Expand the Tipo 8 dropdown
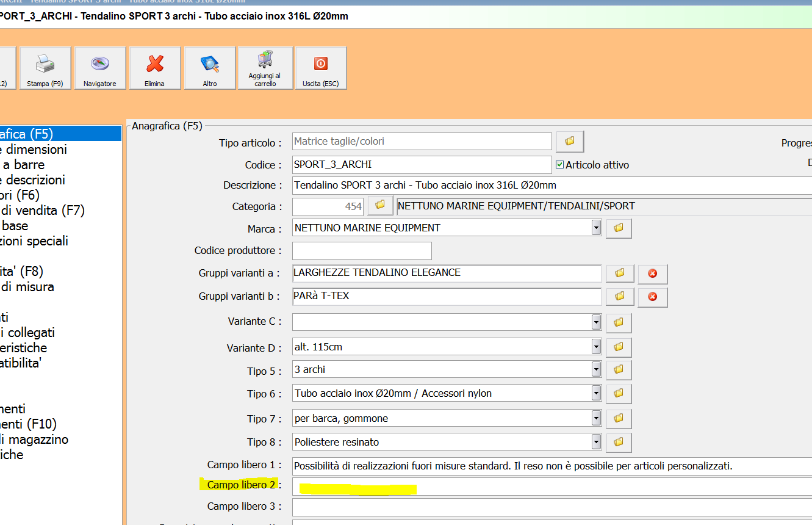Viewport: 812px width, 525px height. coord(596,442)
